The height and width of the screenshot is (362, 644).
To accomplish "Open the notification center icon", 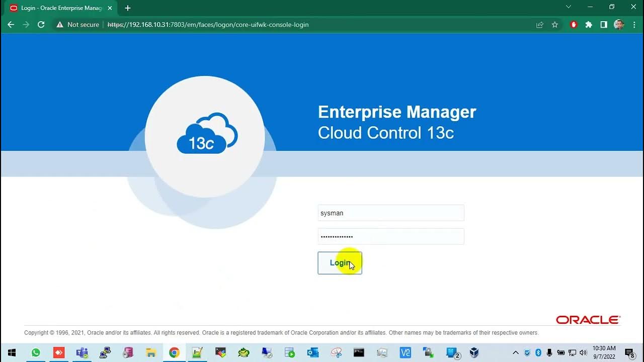I will [629, 353].
